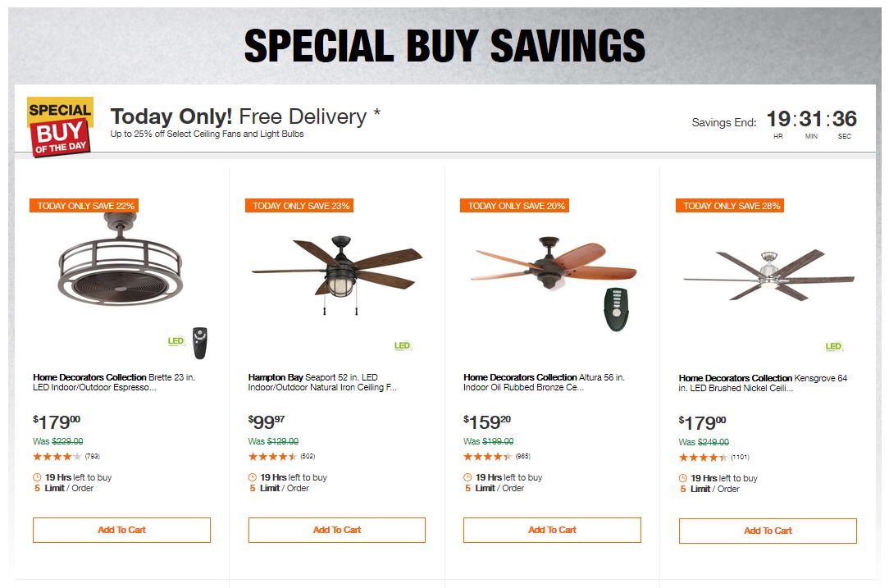The width and height of the screenshot is (889, 588).
Task: Click the (985) review count for Altura
Action: point(523,456)
